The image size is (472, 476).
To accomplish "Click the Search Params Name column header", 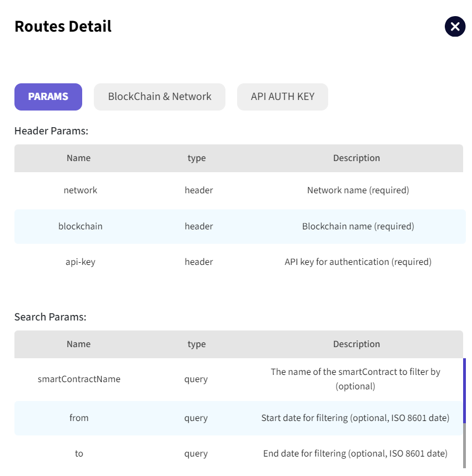I will click(78, 344).
